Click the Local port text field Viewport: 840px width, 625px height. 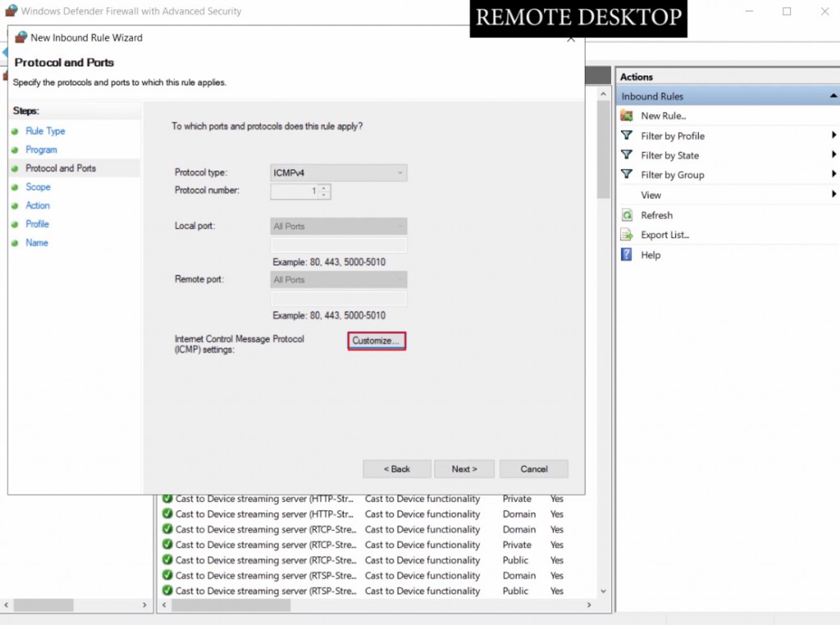[x=339, y=245]
